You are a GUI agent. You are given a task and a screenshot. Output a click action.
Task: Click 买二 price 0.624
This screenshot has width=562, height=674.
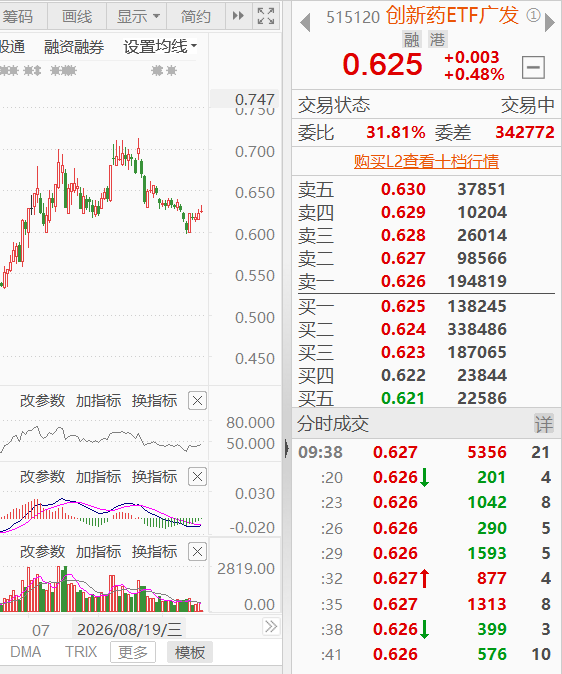[403, 329]
